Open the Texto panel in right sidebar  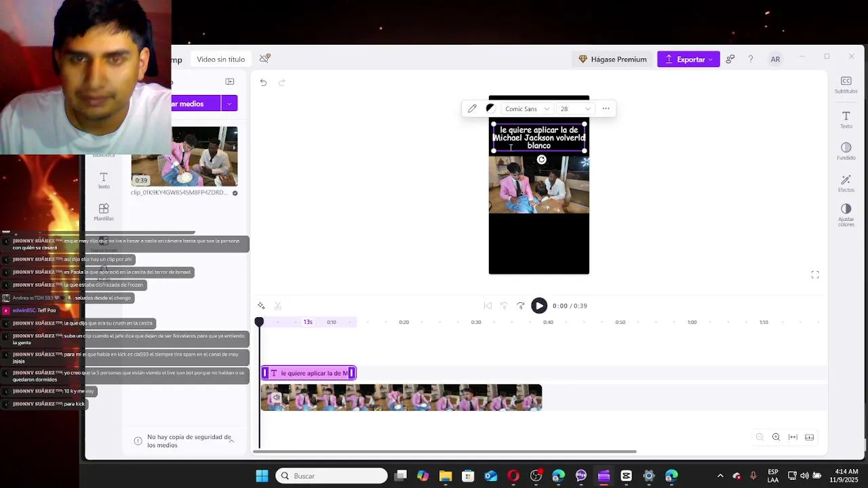846,120
